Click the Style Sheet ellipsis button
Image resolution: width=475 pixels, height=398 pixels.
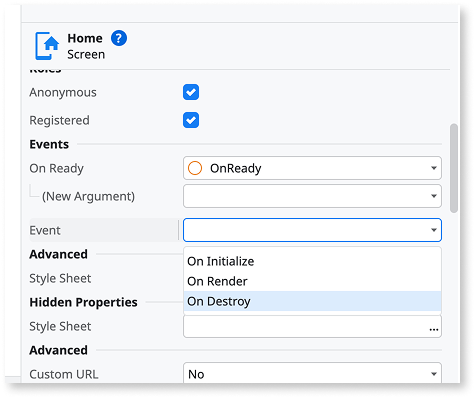click(434, 329)
